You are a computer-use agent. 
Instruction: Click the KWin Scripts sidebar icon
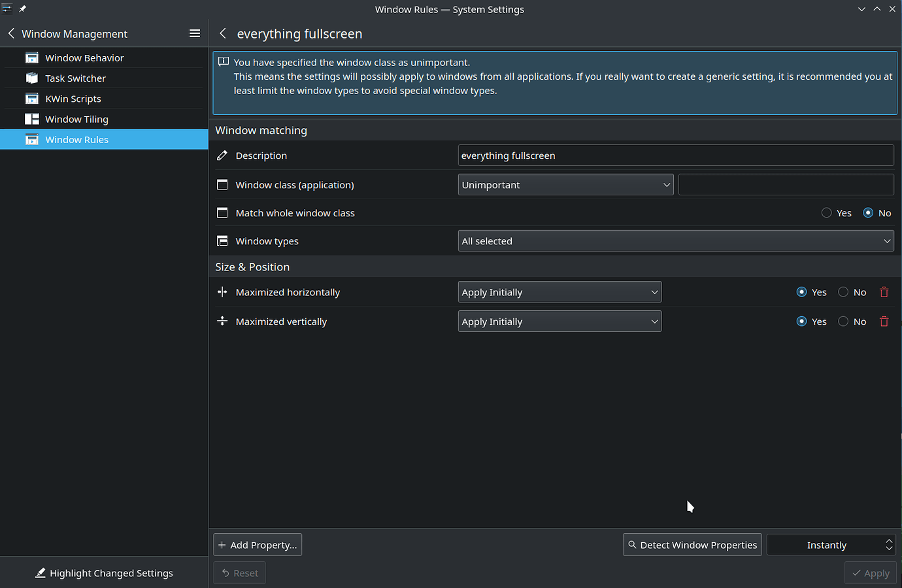[32, 99]
